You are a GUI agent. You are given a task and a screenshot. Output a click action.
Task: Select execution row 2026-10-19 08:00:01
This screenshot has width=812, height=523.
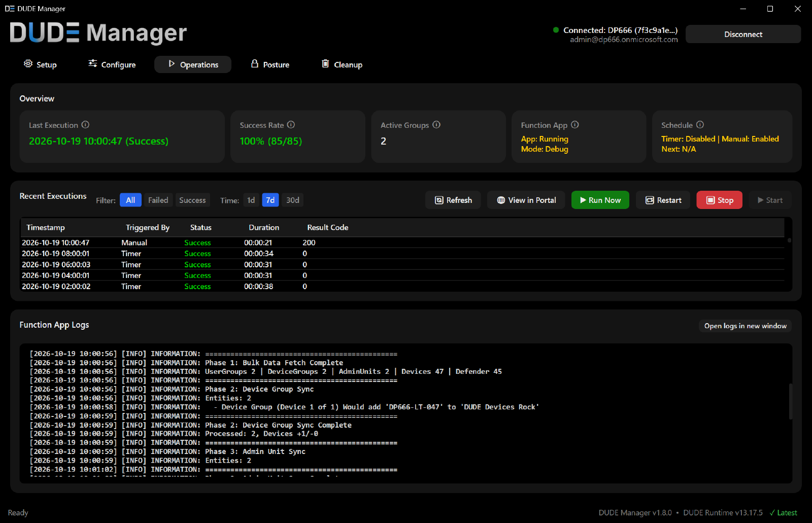(x=402, y=253)
